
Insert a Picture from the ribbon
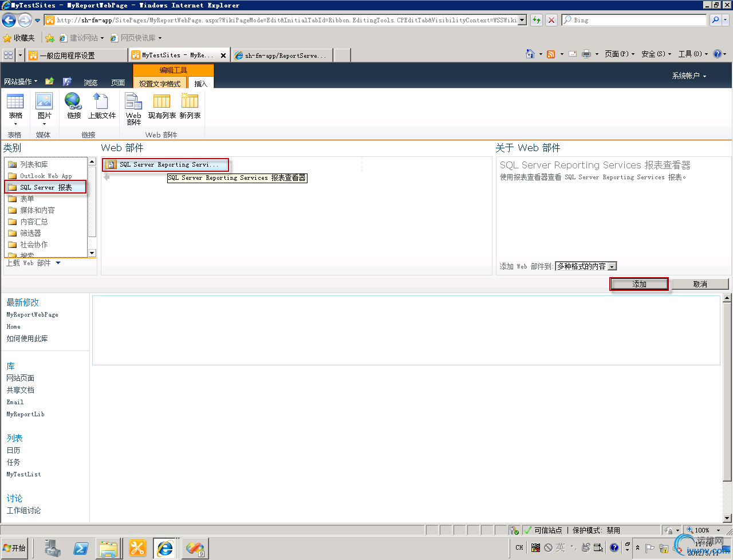(x=44, y=109)
